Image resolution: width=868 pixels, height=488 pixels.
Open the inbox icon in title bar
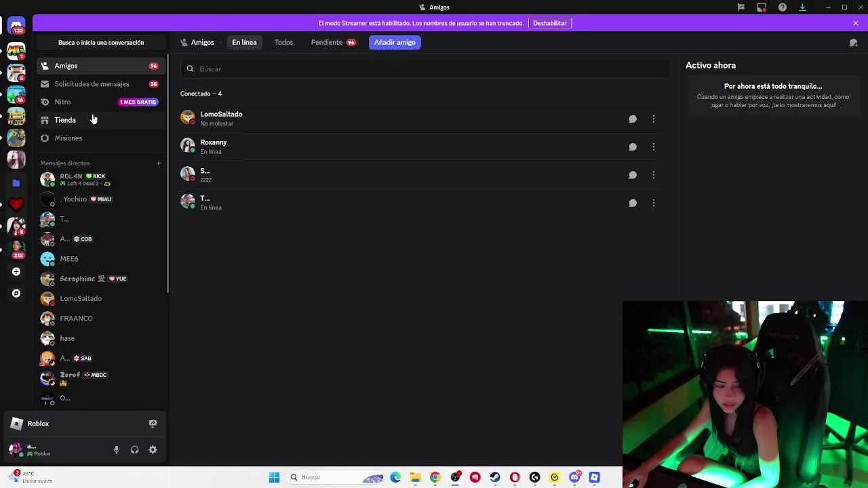(762, 7)
